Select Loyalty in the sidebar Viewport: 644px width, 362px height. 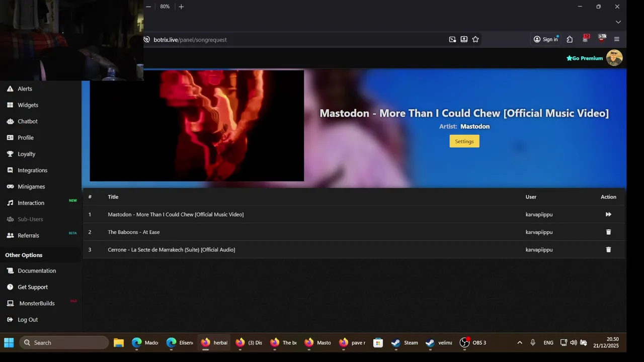tap(26, 154)
